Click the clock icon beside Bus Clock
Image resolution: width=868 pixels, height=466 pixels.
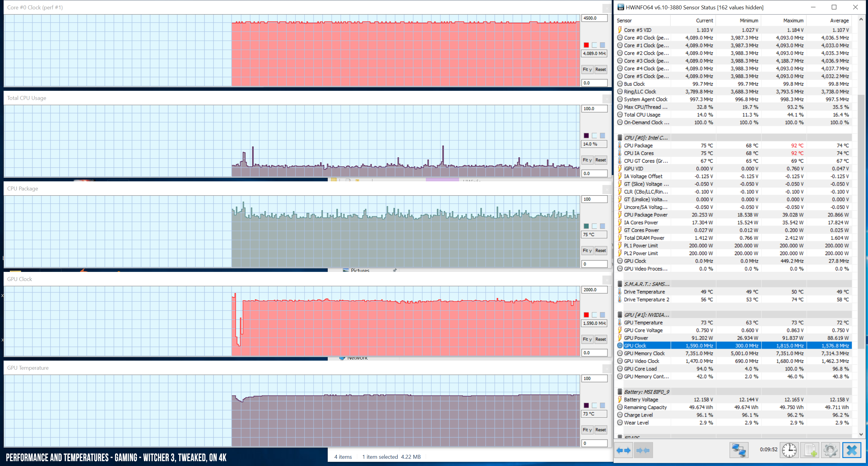620,84
